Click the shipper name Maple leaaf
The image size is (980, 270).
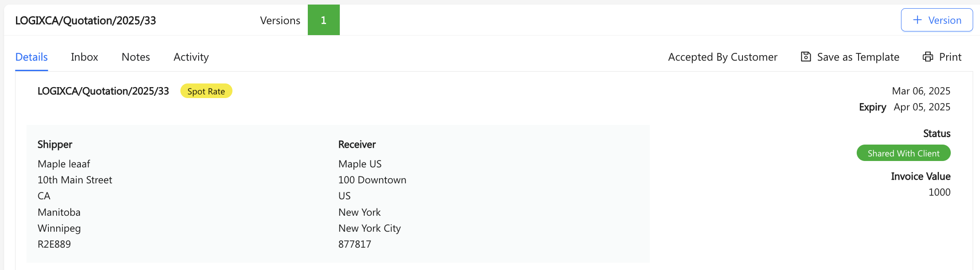click(64, 164)
